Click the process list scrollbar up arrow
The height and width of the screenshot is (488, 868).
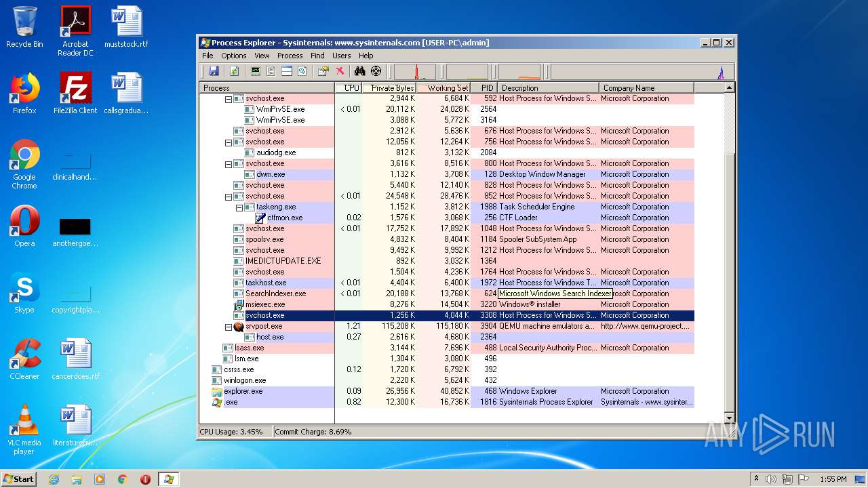(730, 88)
